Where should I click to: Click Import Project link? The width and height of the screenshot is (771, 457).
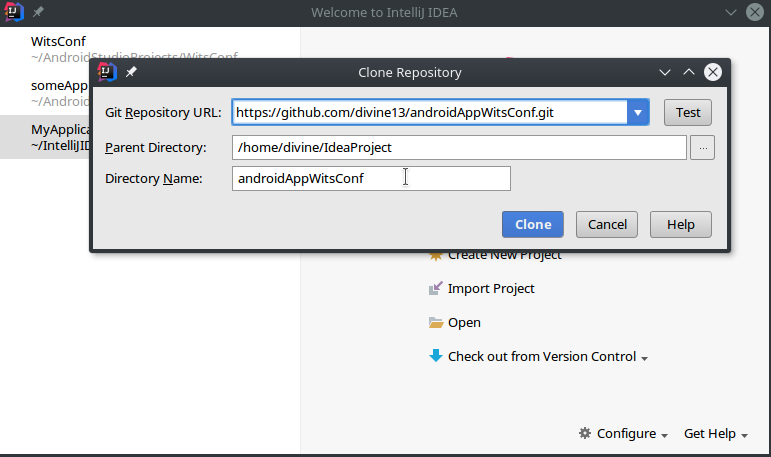(491, 288)
